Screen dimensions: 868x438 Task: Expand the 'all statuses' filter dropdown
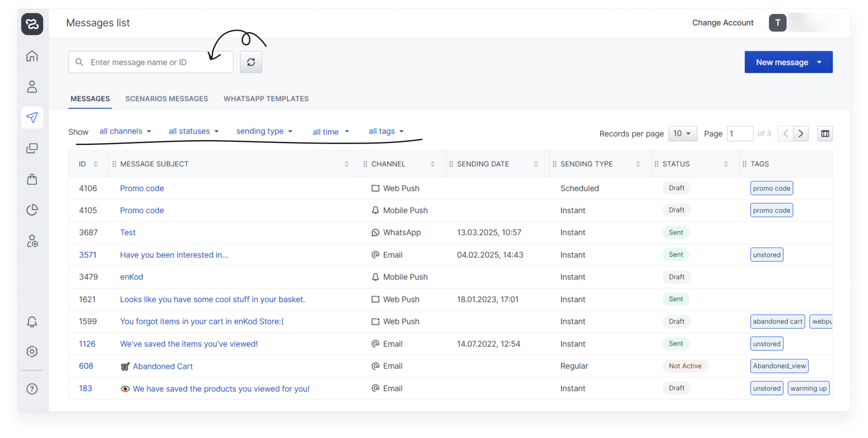(193, 131)
